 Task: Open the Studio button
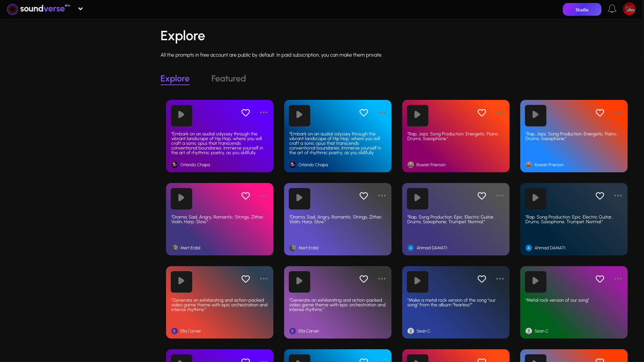pyautogui.click(x=582, y=9)
